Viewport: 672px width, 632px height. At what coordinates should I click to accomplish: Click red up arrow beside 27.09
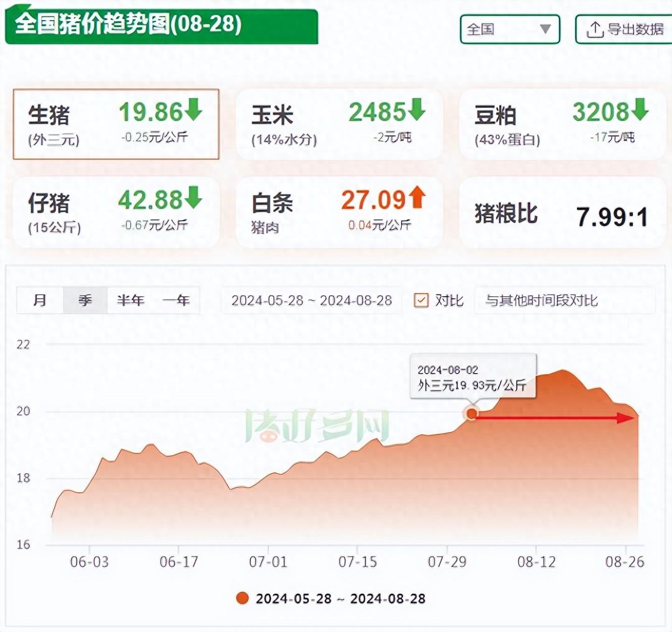(x=417, y=198)
